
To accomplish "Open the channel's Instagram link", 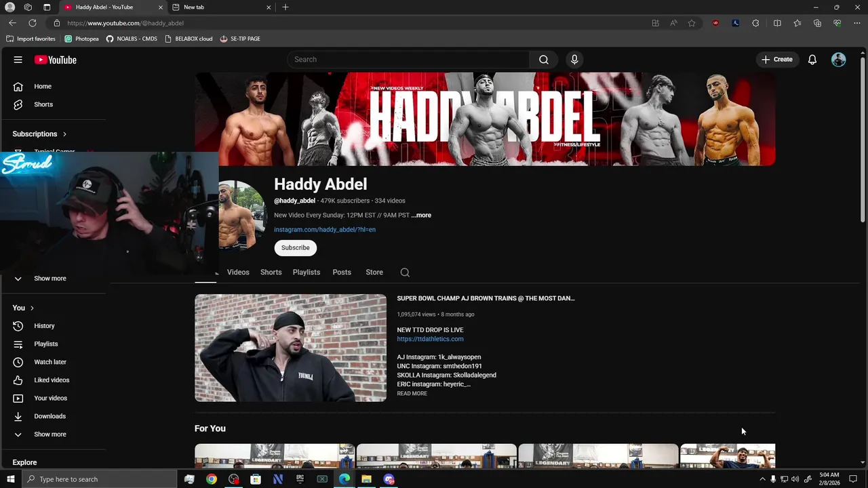I will point(325,230).
